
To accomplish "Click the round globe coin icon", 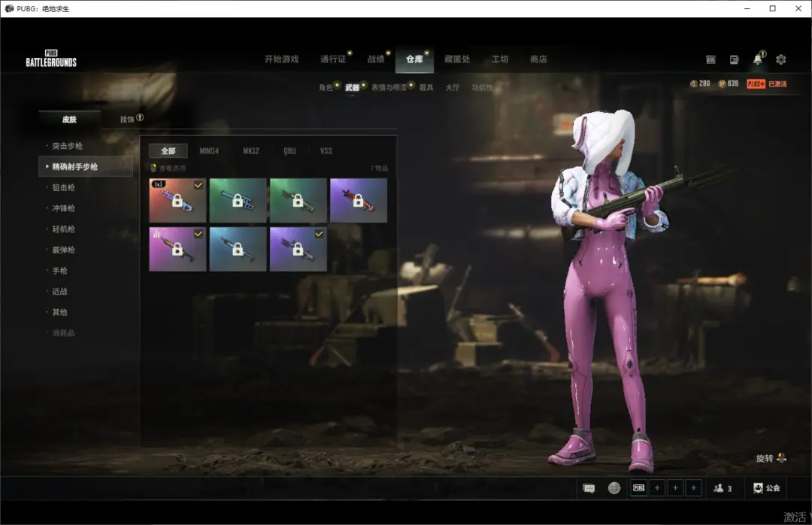I will tap(614, 488).
